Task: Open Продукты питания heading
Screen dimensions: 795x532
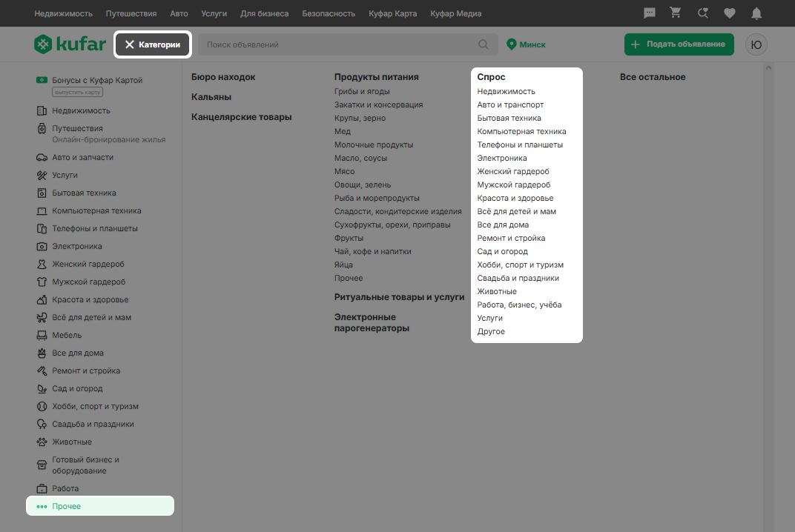Action: (376, 77)
